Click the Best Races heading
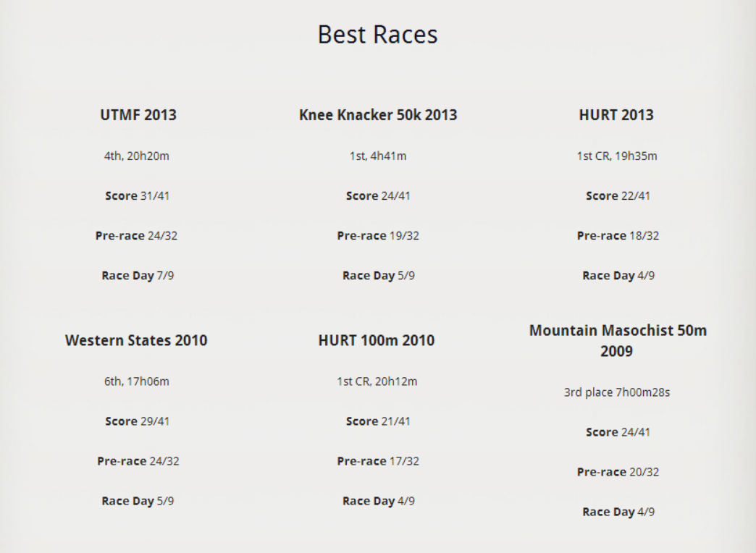Screen dimensions: 756x553 [x=377, y=35]
